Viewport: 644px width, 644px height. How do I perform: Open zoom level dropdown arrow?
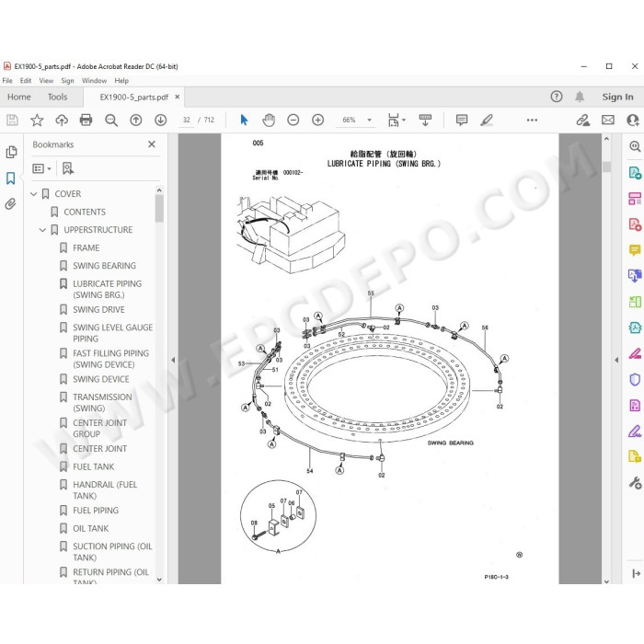pyautogui.click(x=369, y=120)
